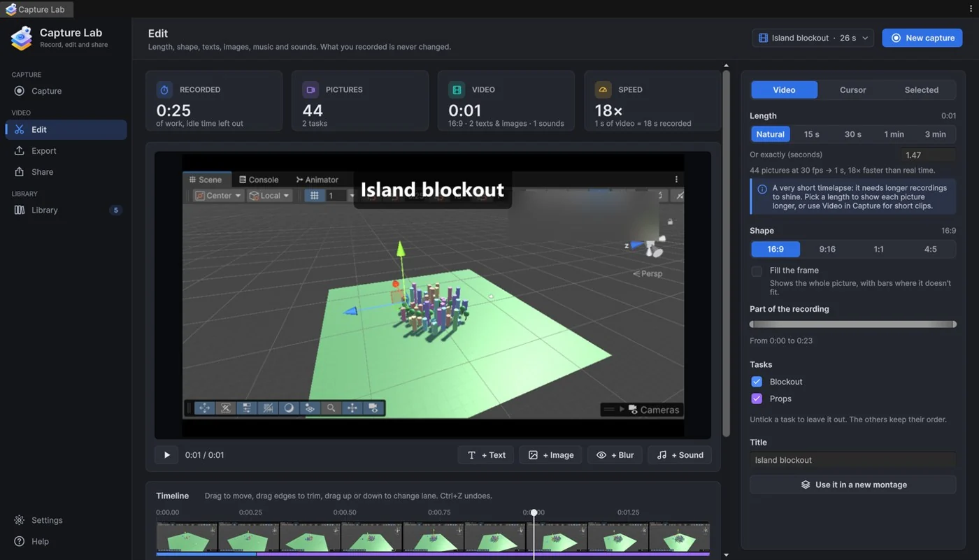Image resolution: width=979 pixels, height=560 pixels.
Task: Select Natural length option
Action: tap(770, 134)
